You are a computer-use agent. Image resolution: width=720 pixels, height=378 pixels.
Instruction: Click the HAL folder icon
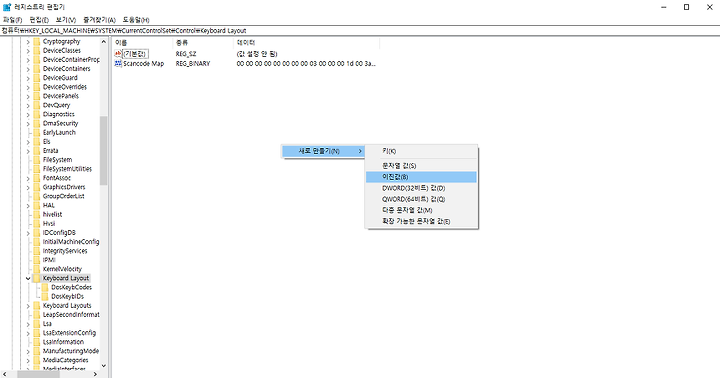pyautogui.click(x=37, y=205)
